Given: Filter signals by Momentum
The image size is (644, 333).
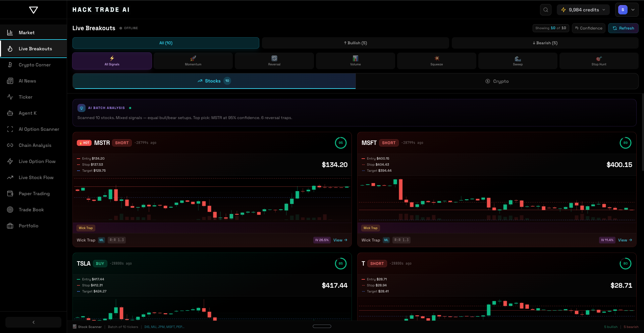Looking at the screenshot, I should (193, 61).
